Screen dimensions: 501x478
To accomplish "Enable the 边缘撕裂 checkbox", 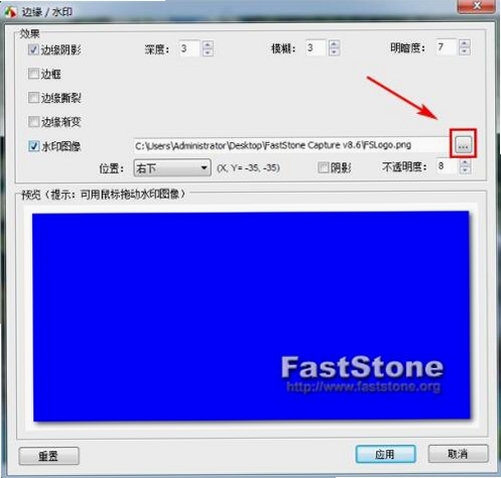I will pyautogui.click(x=33, y=98).
